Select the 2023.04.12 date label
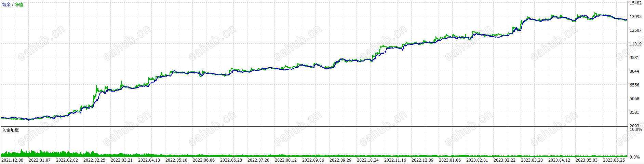This screenshot has height=164, width=644. (559, 160)
